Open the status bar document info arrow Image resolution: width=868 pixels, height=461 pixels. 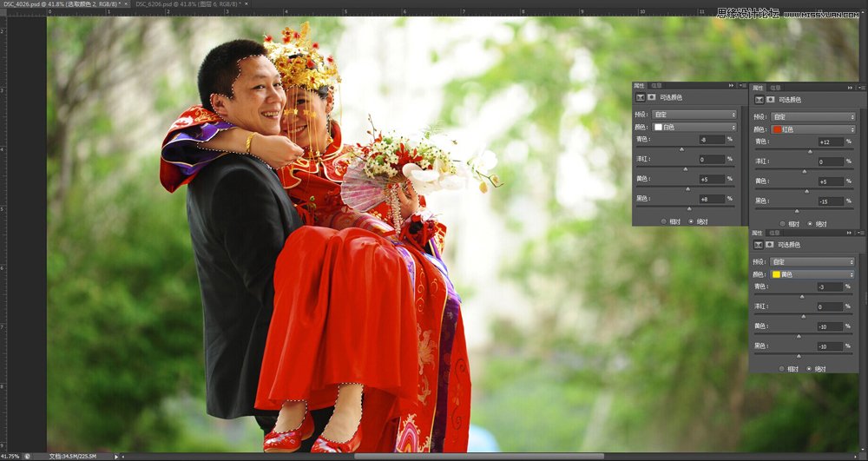(x=116, y=457)
